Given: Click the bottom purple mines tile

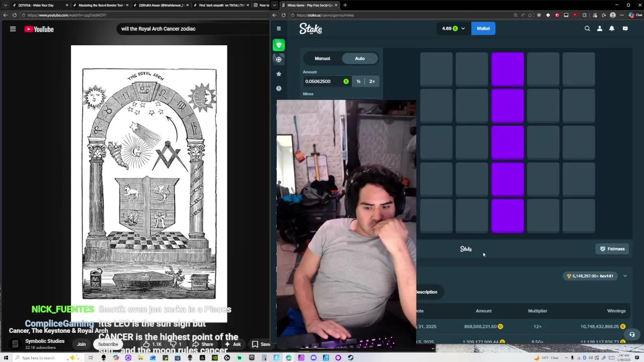Looking at the screenshot, I should click(508, 216).
